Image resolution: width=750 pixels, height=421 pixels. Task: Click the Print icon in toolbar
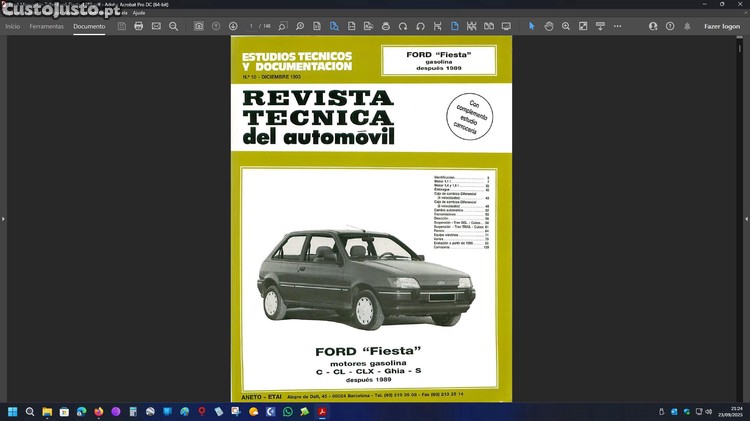point(138,26)
